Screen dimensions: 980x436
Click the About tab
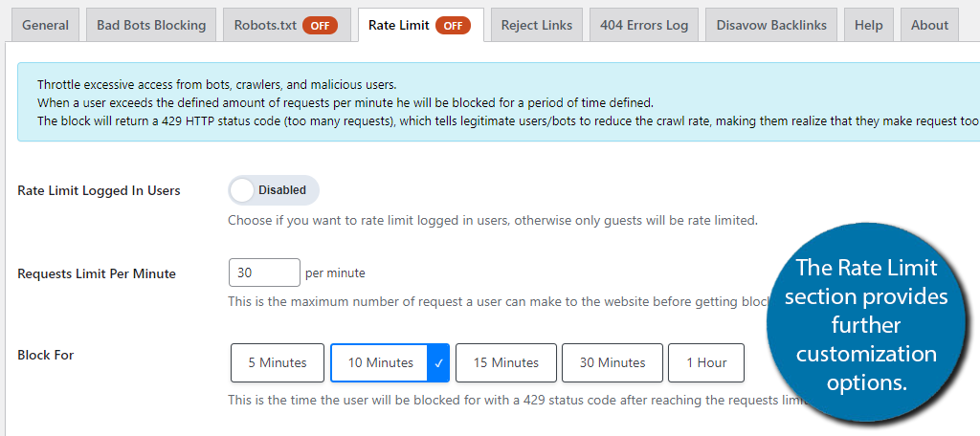929,25
